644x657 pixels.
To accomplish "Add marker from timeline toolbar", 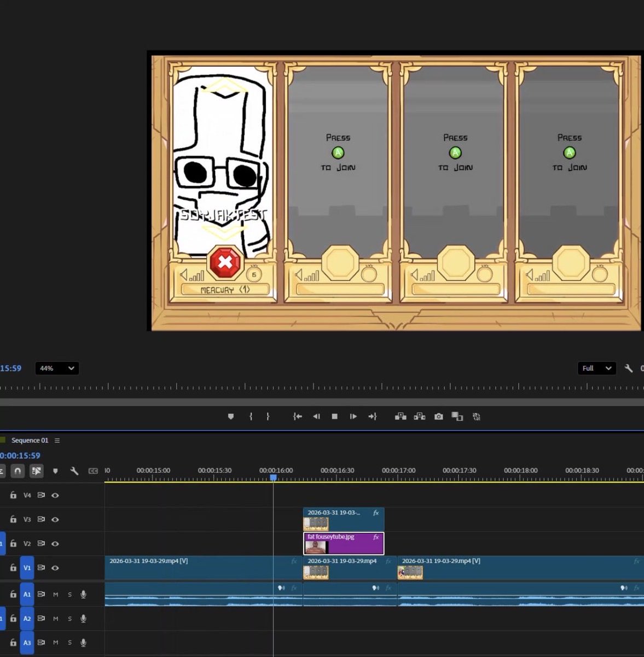I will (x=55, y=471).
